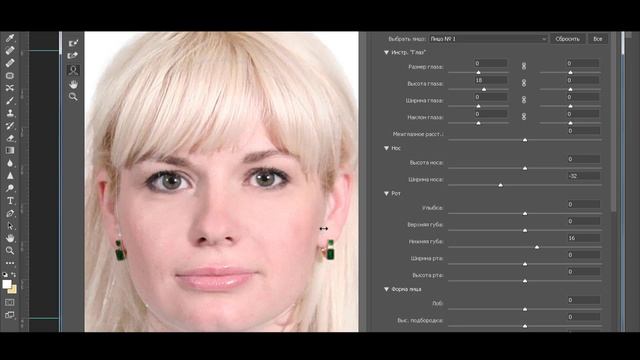The image size is (640, 360).
Task: Toggle the link icon for Высота глаза
Action: [x=524, y=83]
